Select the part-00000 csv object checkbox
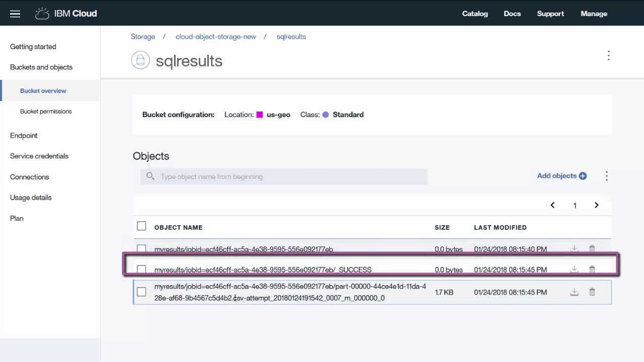Screen dimensions: 644x362 click(141, 292)
